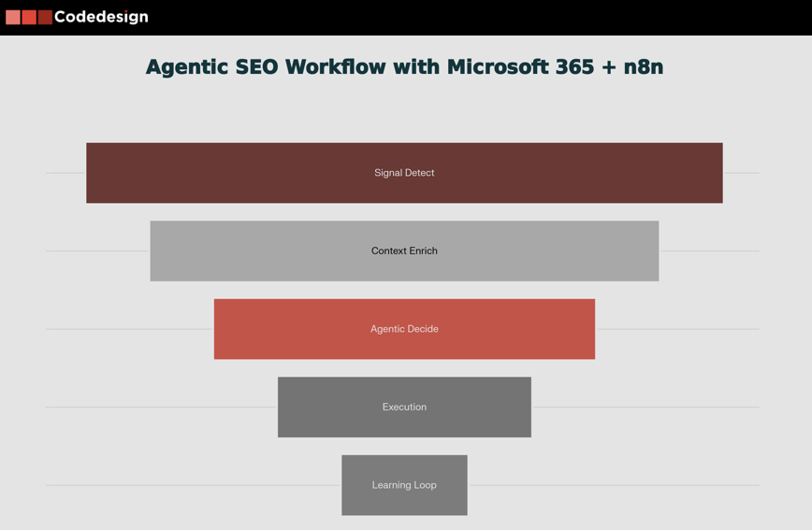
Task: Choose the Agentic Decide funnel block
Action: [404, 329]
